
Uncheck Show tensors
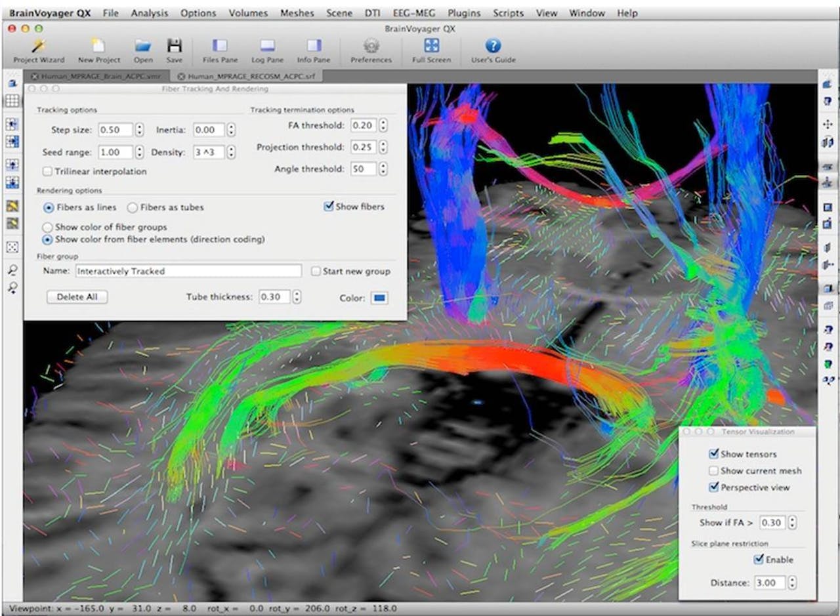pos(714,453)
